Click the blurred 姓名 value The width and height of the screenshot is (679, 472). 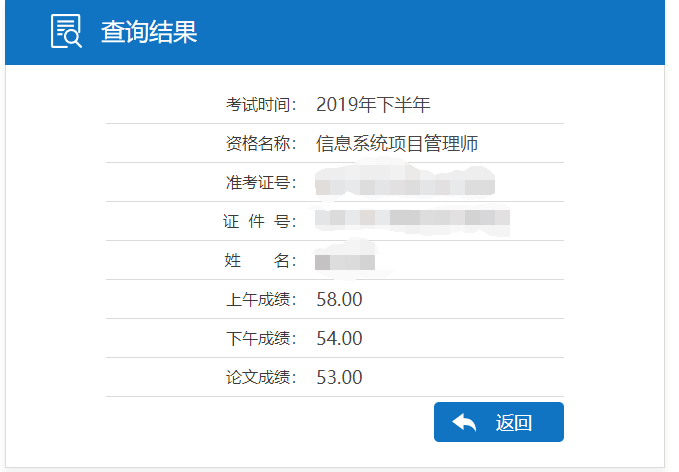tap(344, 261)
